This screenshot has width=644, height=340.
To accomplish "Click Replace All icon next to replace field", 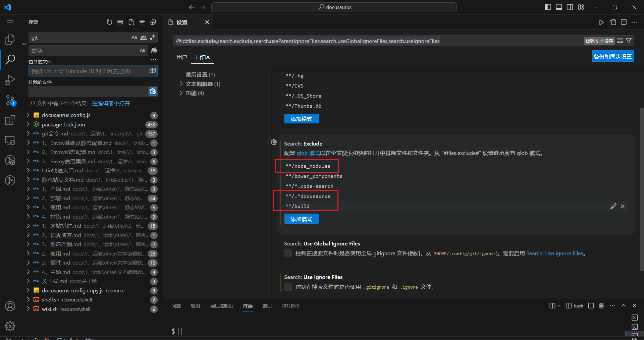I will pyautogui.click(x=154, y=50).
